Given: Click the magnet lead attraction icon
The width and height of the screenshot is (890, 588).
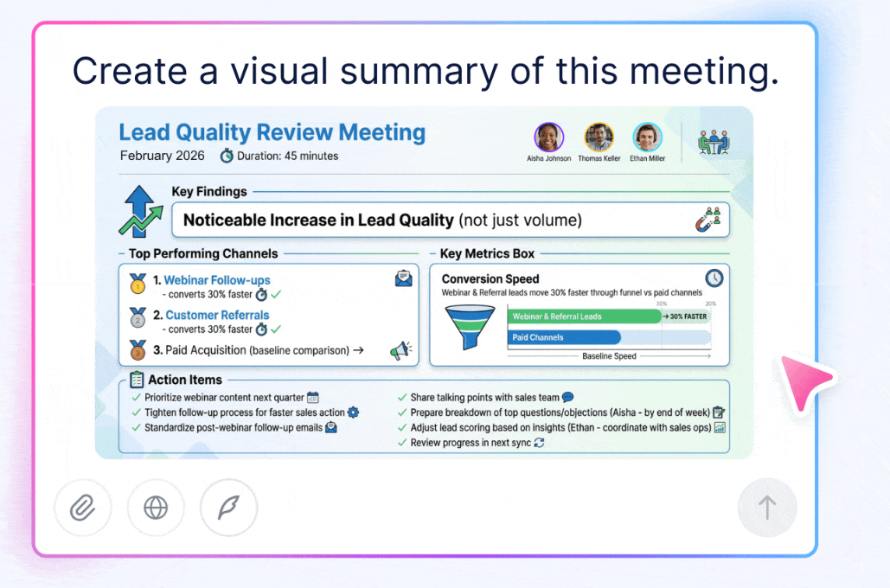Looking at the screenshot, I should click(x=708, y=220).
